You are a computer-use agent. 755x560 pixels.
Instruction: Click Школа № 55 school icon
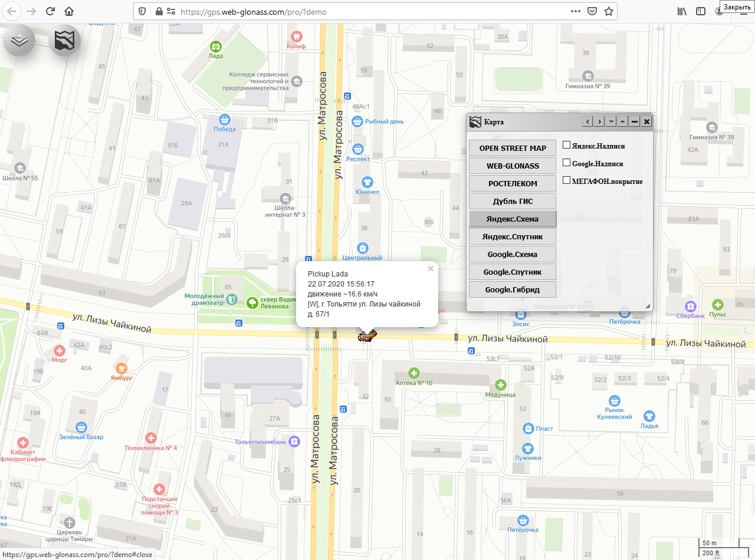(20, 169)
